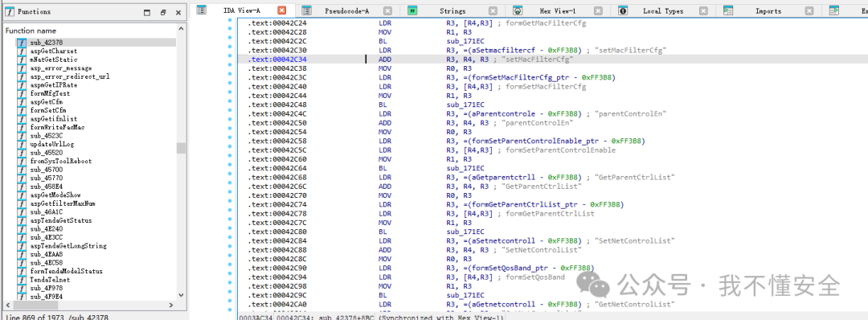This screenshot has width=868, height=320.
Task: Close the Pseudocode-A tab
Action: (387, 10)
